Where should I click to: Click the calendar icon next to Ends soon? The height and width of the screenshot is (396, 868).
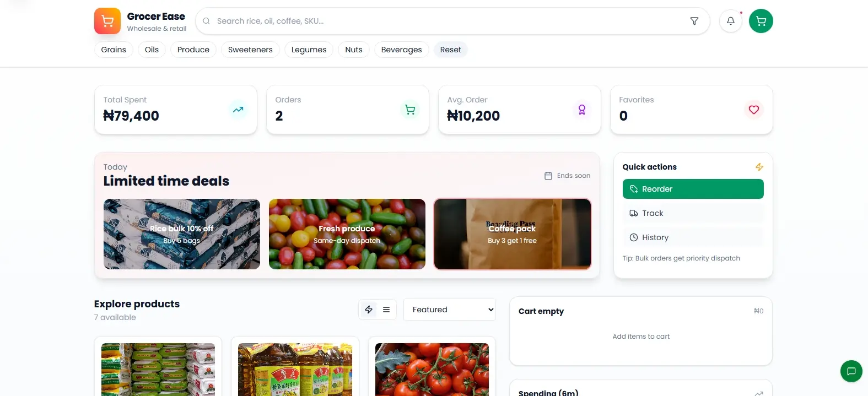[x=548, y=175]
